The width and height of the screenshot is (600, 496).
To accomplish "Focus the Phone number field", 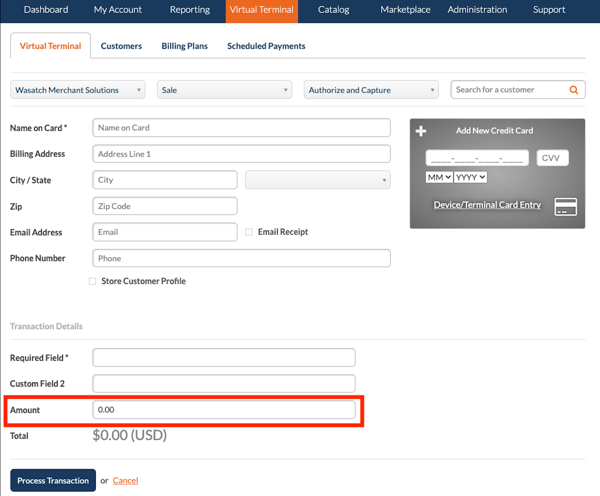I will 241,258.
